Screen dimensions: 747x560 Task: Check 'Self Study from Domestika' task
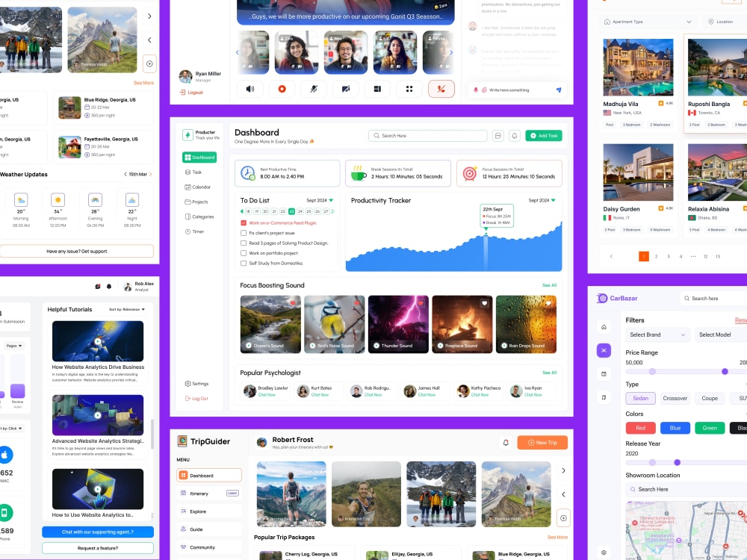point(244,263)
